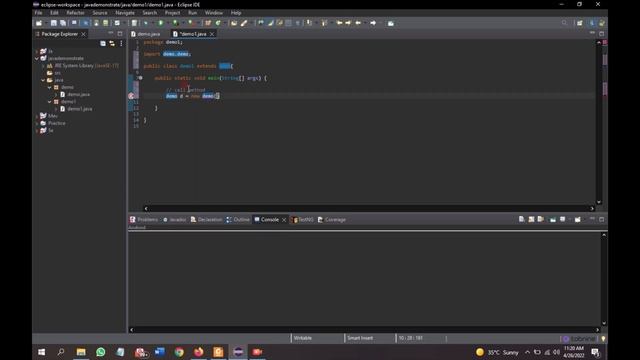Viewport: 640px width, 360px height.
Task: Click the editor horizontal scrollbar
Action: pyautogui.click(x=369, y=208)
